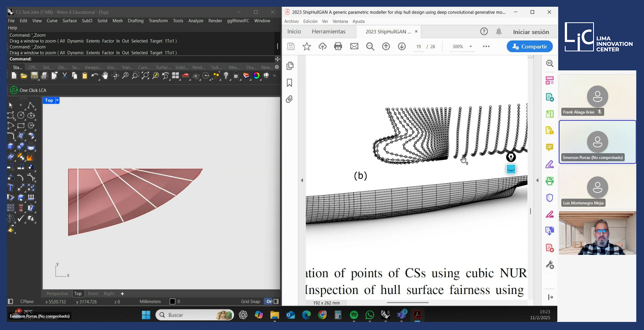Click Iniciar sesión to sign in

(531, 32)
